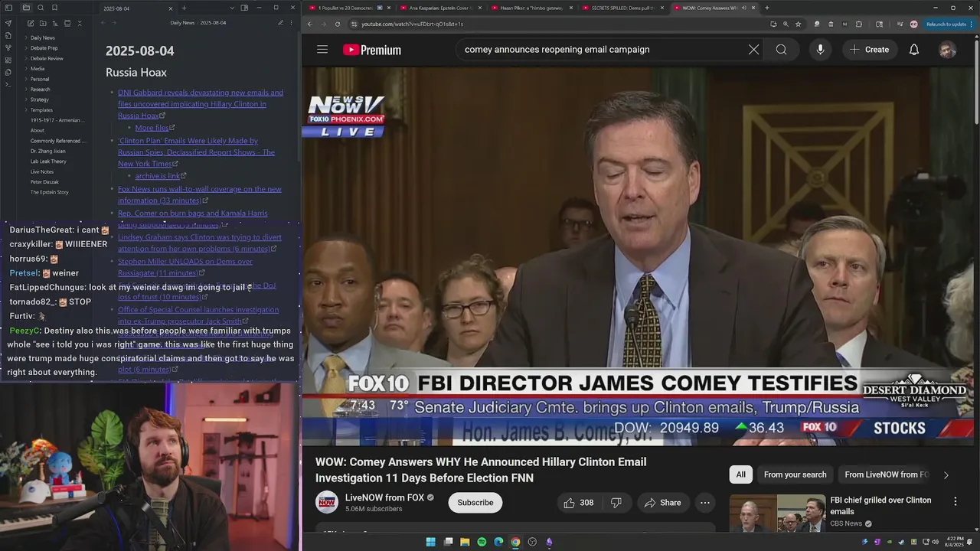Like the Comey video
Image resolution: width=980 pixels, height=551 pixels.
point(579,503)
